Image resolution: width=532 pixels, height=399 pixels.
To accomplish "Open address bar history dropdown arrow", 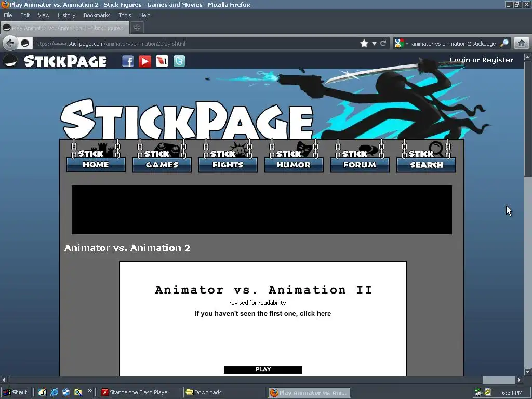I will tap(374, 44).
